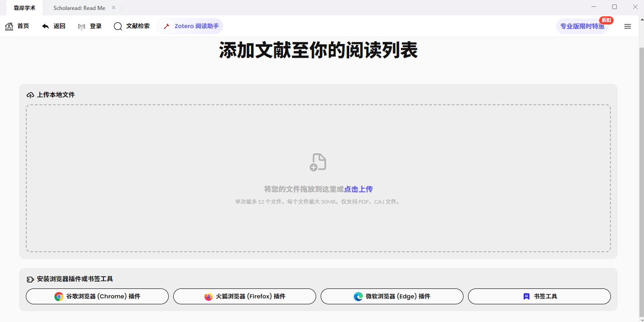Open the hamburger menu icon
The width and height of the screenshot is (644, 322).
point(628,26)
